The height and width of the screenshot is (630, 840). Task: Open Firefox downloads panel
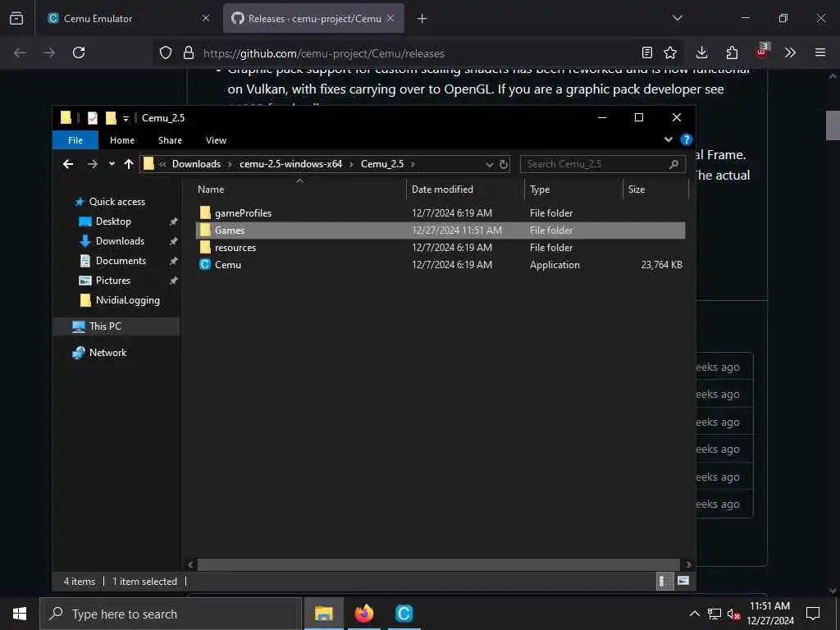(x=702, y=52)
